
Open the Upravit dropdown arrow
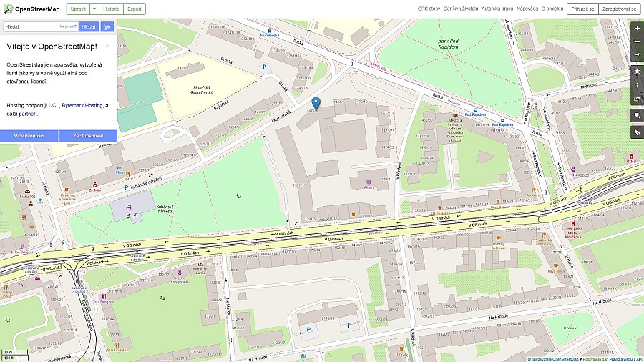coord(94,9)
